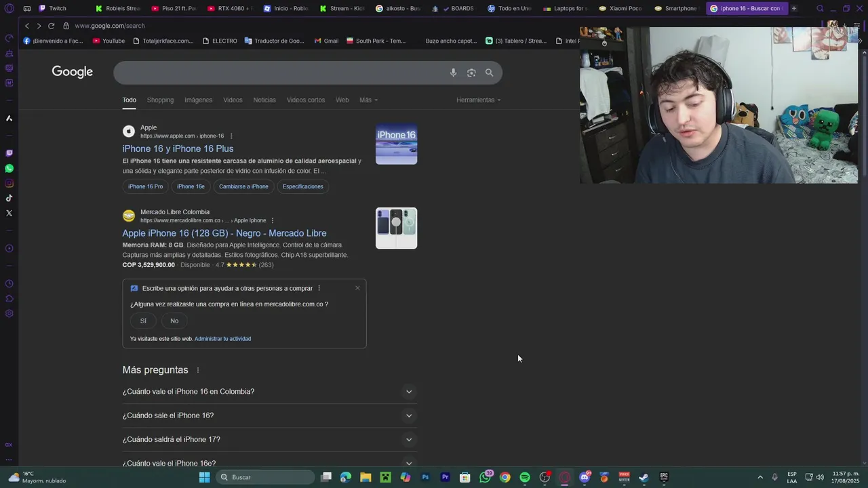Switch to the Shopping search tab
This screenshot has width=868, height=488.
160,100
